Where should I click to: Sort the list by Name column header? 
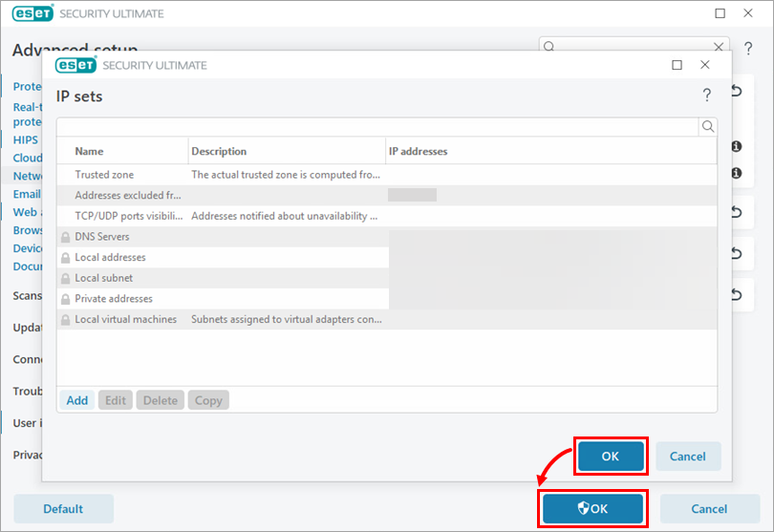89,151
